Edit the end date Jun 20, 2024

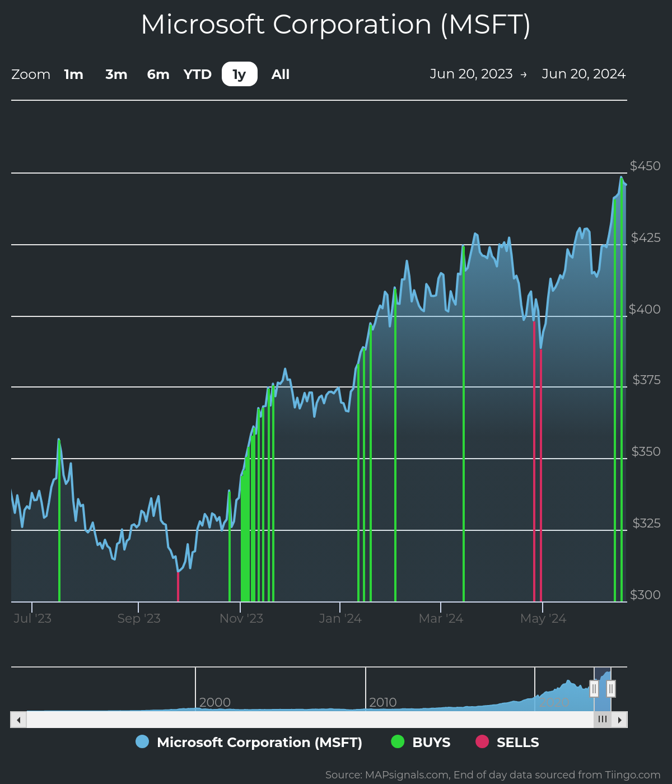[584, 74]
